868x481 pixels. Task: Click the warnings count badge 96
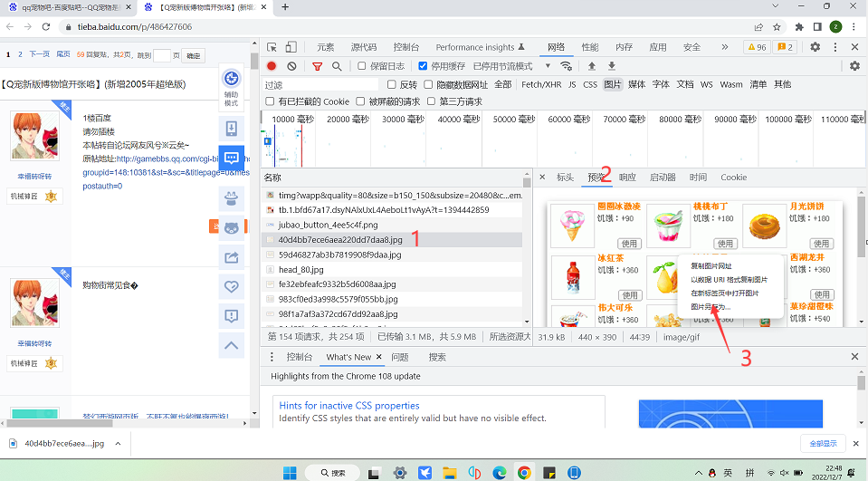tap(757, 47)
